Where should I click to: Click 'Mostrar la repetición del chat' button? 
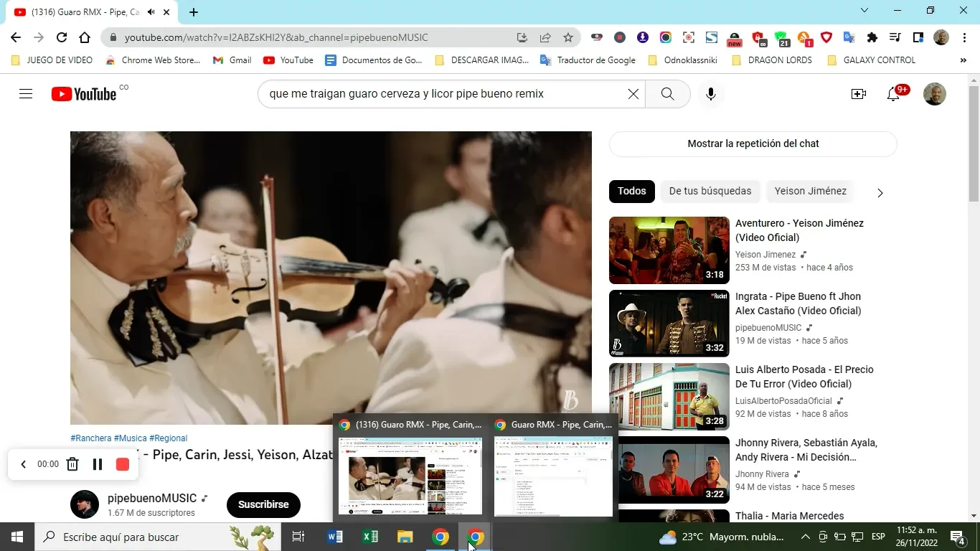(753, 143)
